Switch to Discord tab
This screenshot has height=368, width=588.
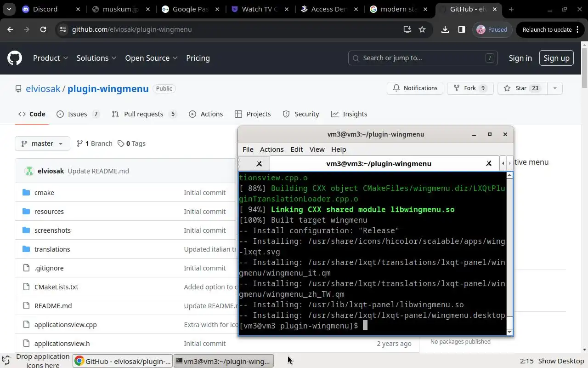click(x=45, y=9)
